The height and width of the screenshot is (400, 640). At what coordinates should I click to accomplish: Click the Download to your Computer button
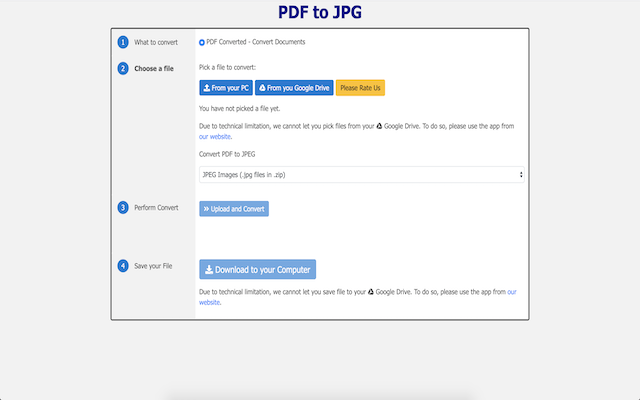click(258, 269)
